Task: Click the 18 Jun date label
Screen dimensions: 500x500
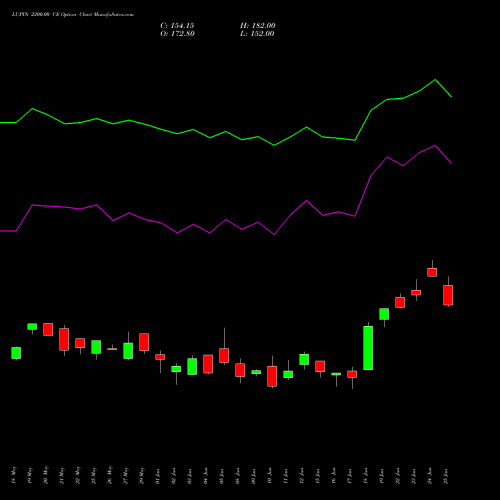Action: point(366,476)
